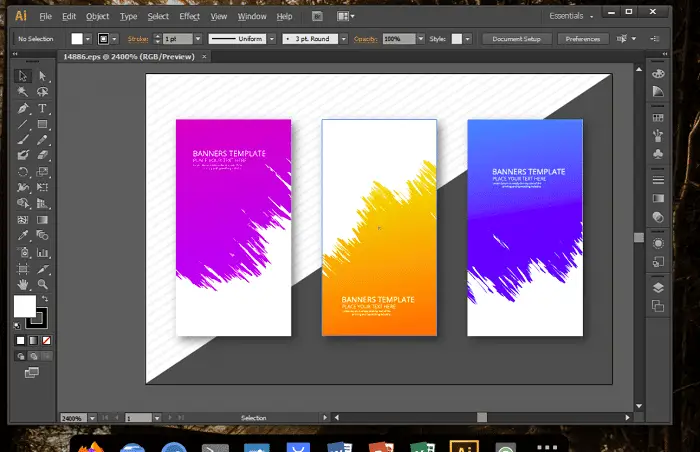Change screen mode button
This screenshot has width=700, height=452.
tap(32, 372)
